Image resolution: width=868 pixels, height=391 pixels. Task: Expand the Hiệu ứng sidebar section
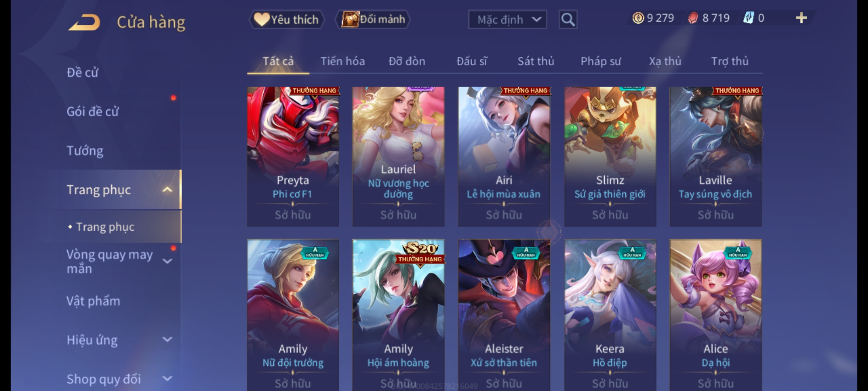click(x=167, y=340)
